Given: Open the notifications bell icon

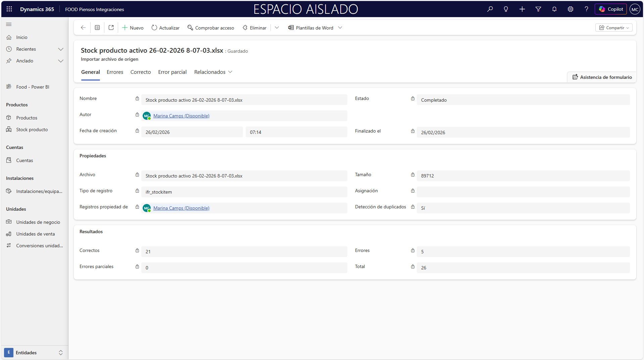Looking at the screenshot, I should click(x=554, y=9).
